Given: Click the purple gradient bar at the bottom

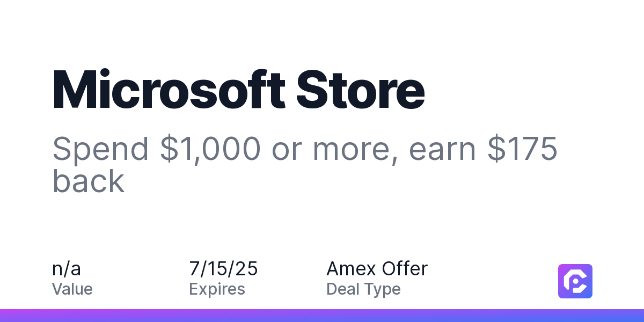Looking at the screenshot, I should click(322, 316).
